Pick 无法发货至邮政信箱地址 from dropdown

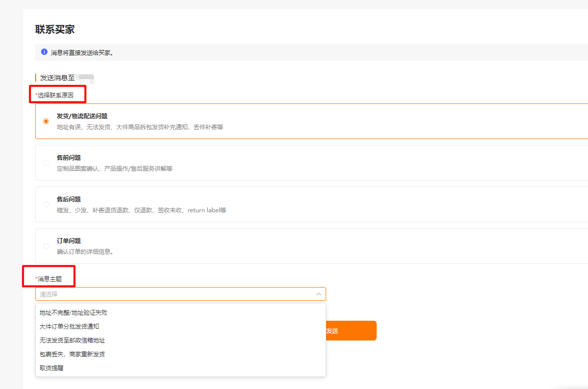click(x=72, y=340)
